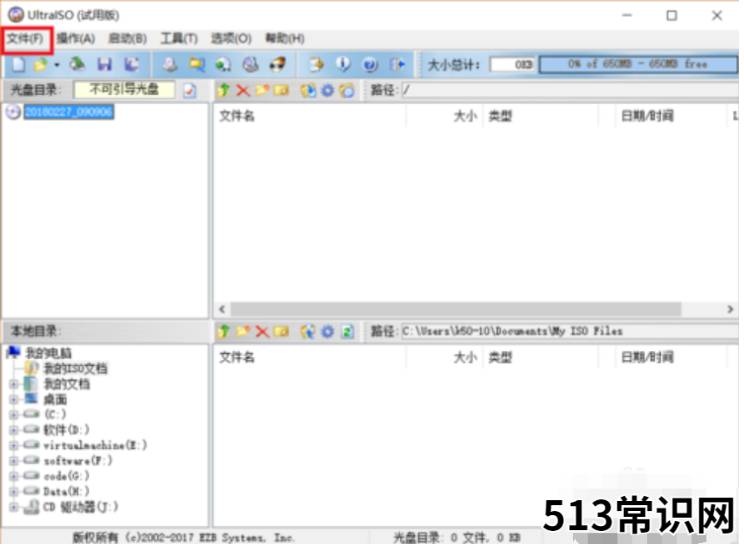Click the rename icon in local toolbar
The image size is (744, 546).
[x=281, y=331]
